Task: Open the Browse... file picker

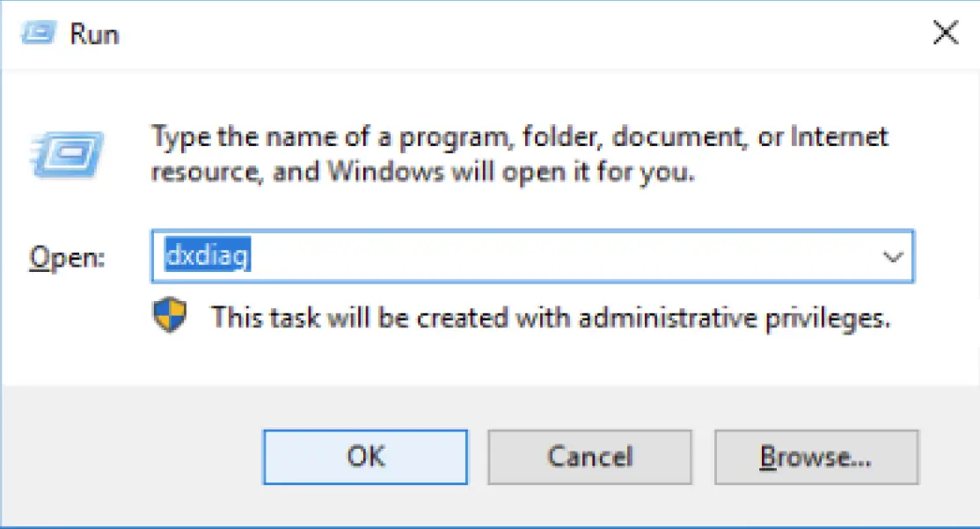Action: pyautogui.click(x=815, y=457)
